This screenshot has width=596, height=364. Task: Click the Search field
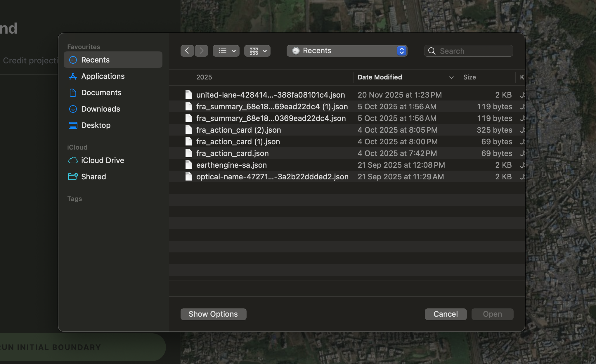[468, 51]
